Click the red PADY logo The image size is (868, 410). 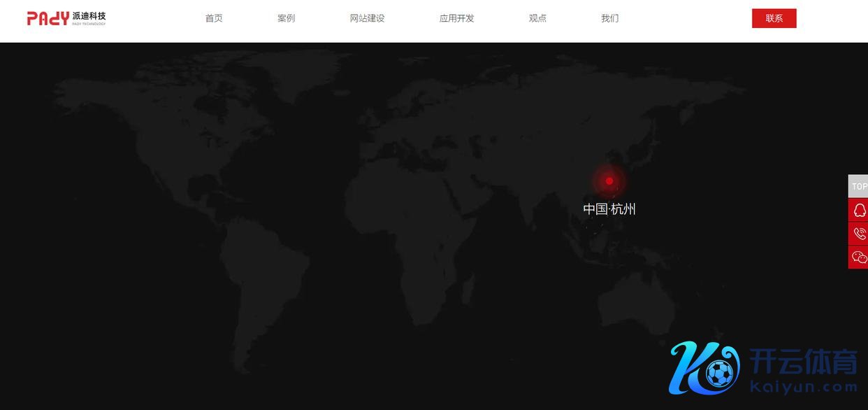(48, 18)
